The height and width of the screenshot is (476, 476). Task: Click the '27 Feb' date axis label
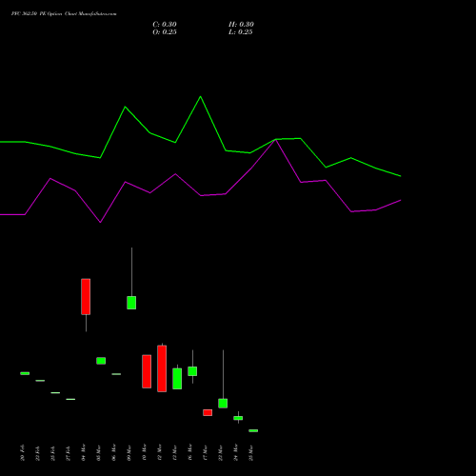click(68, 453)
